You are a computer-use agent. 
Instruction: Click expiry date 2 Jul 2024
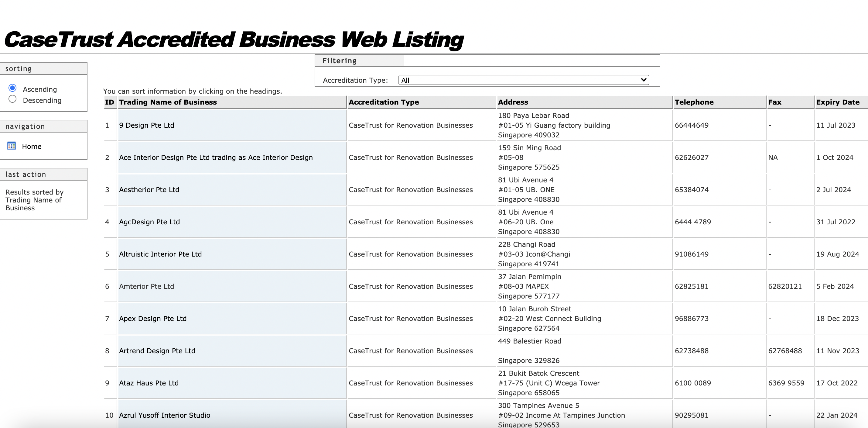coord(833,190)
